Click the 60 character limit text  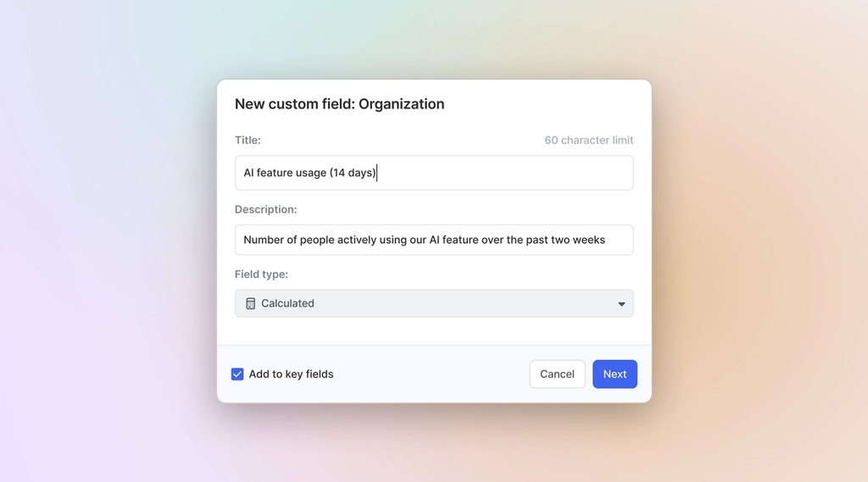point(588,140)
